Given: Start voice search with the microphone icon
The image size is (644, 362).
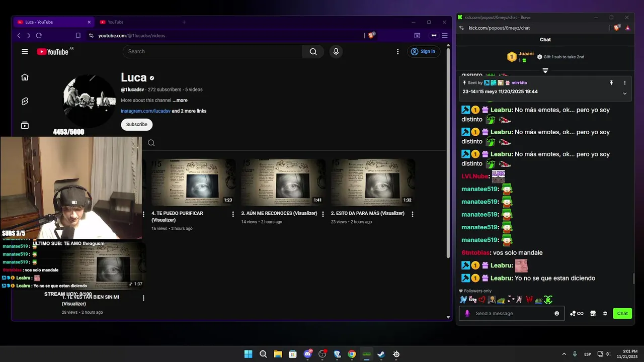Looking at the screenshot, I should coord(336,51).
